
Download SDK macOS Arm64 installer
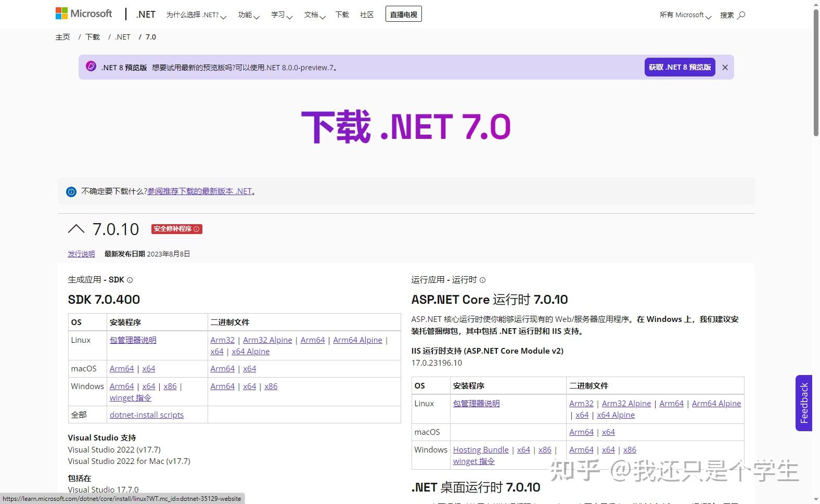point(122,369)
